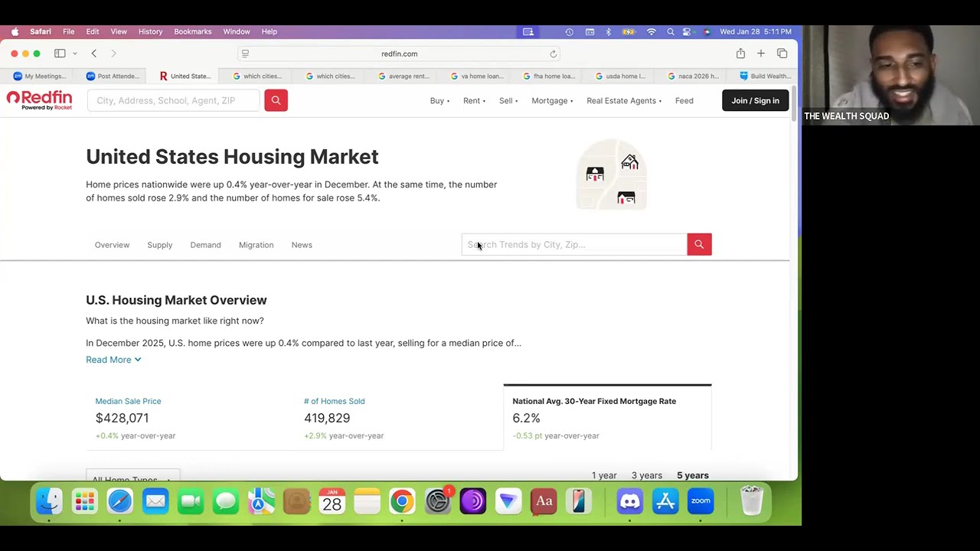Open the Mortgage dropdown

[x=552, y=100]
